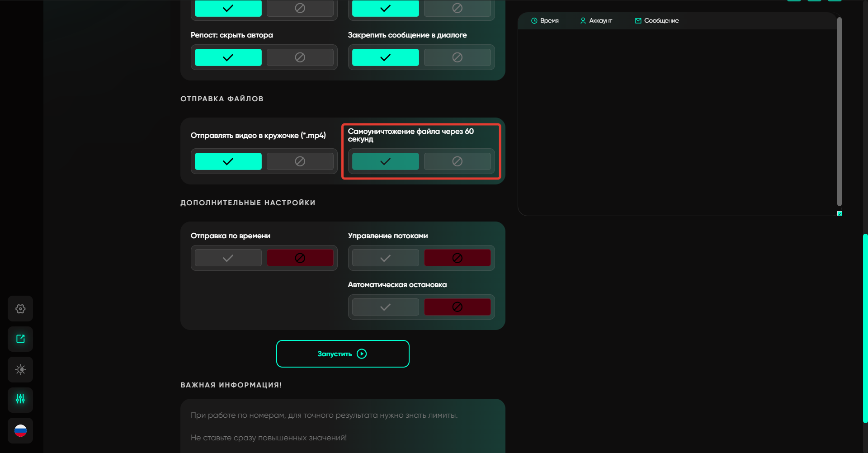Click the envelope icon next to Сообщение

[x=638, y=21]
